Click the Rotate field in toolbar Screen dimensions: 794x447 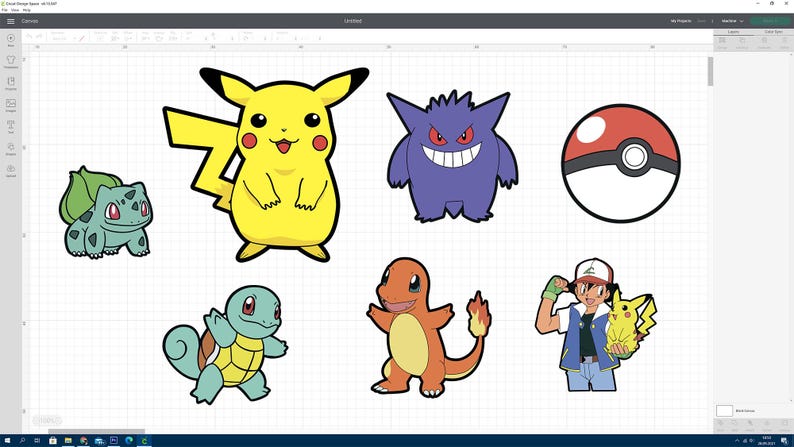tap(258, 38)
